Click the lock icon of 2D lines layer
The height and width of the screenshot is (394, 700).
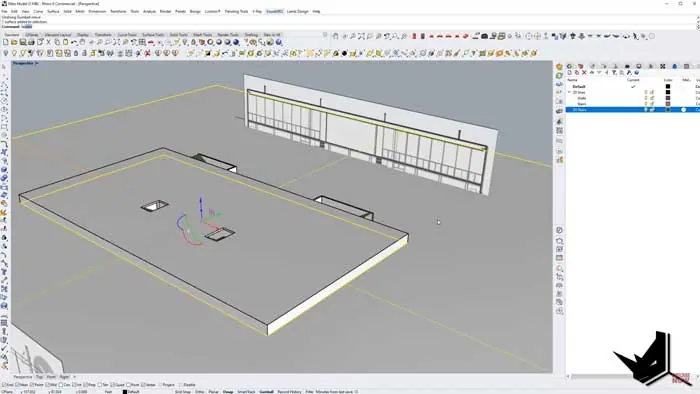(x=652, y=92)
